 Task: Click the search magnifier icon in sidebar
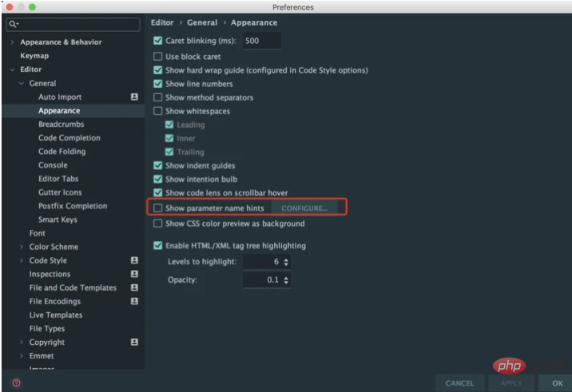coord(14,25)
